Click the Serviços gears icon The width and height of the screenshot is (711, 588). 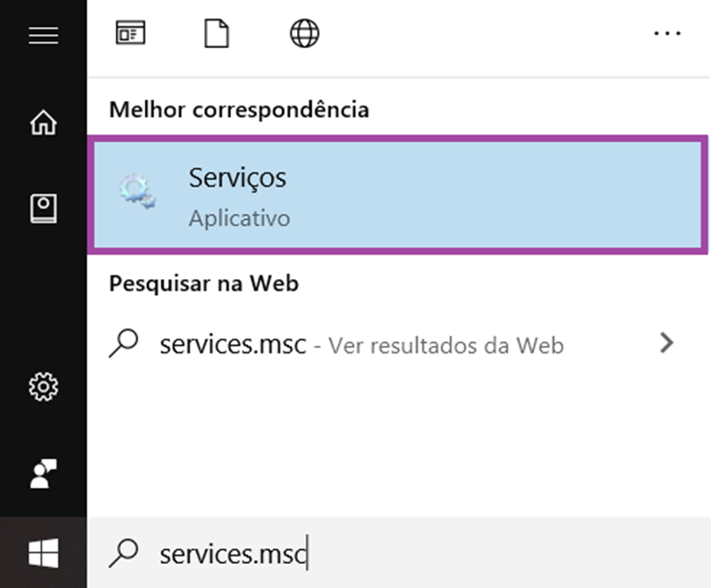[x=137, y=192]
